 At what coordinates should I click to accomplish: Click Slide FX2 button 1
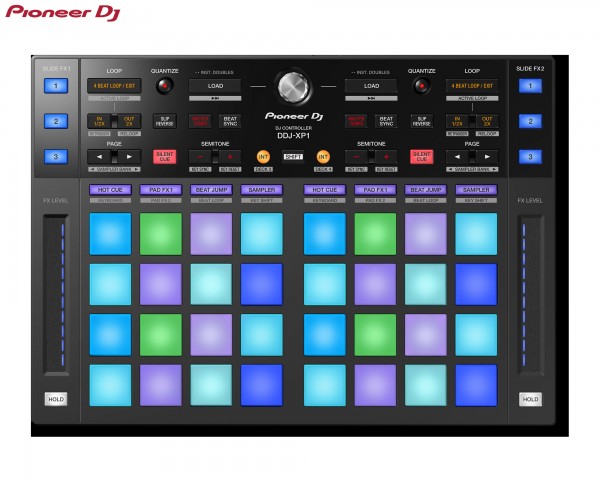coord(530,86)
